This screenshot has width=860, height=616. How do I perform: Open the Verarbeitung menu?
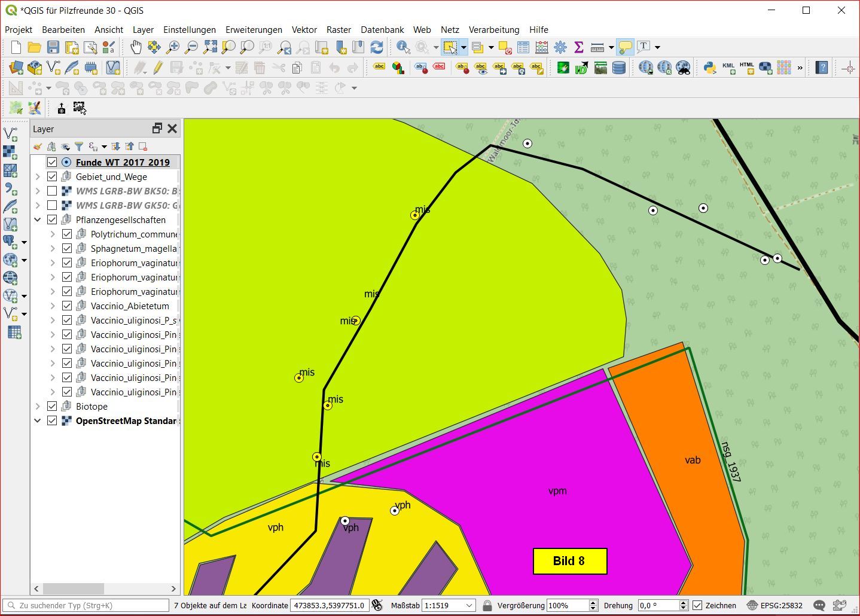pos(493,29)
